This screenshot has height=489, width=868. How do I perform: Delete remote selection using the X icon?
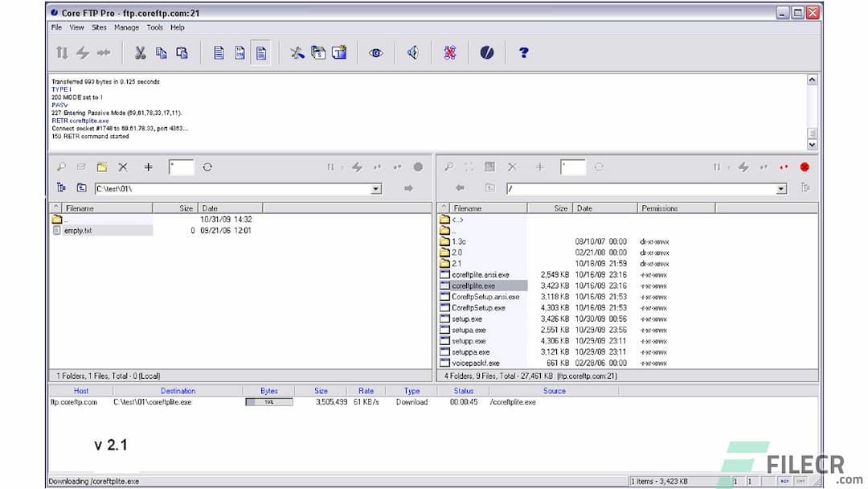pyautogui.click(x=512, y=166)
